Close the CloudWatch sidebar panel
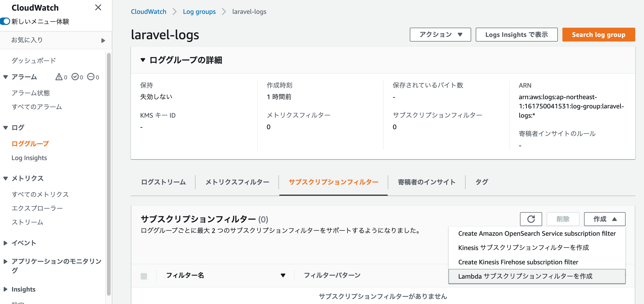Viewport: 644px width, 304px height. coord(98,8)
